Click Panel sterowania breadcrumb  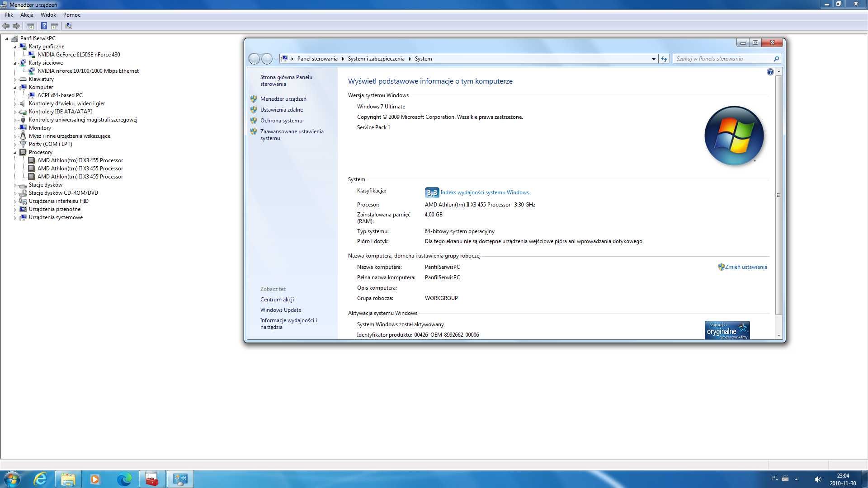[317, 59]
